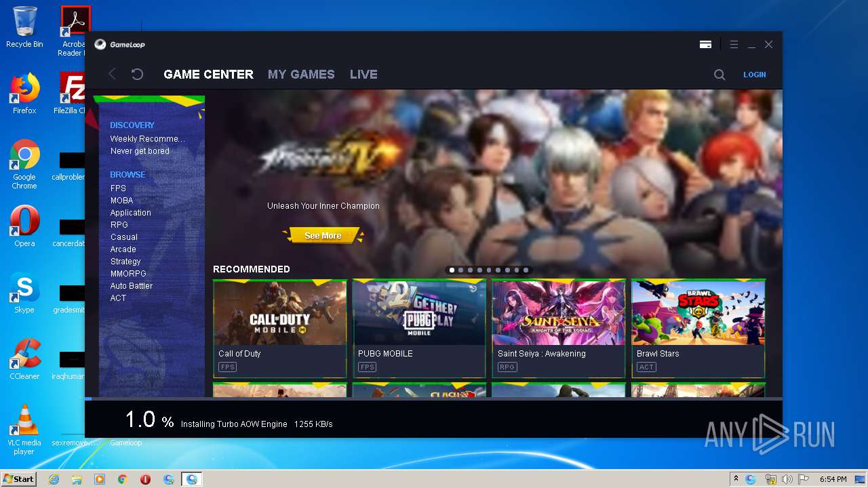Screen dimensions: 868x488
Task: Browse Arcade category
Action: [123, 249]
